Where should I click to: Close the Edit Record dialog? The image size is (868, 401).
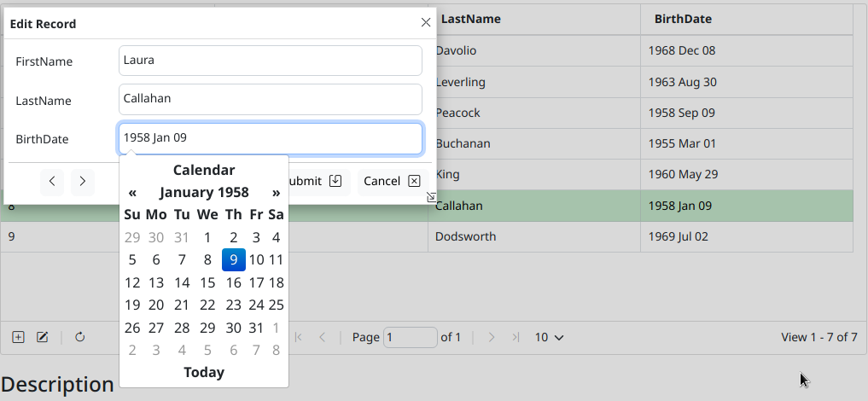click(x=426, y=23)
